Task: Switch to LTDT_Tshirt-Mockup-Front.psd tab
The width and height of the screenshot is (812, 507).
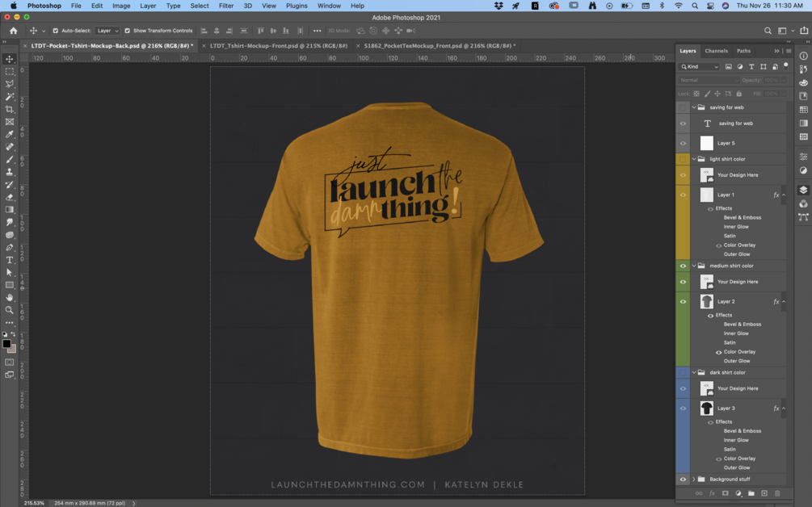Action: click(x=279, y=45)
